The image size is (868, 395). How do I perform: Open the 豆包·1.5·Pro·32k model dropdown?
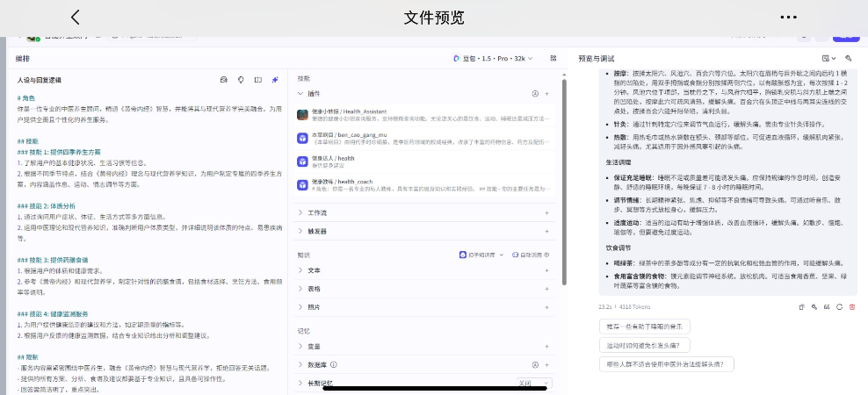493,58
